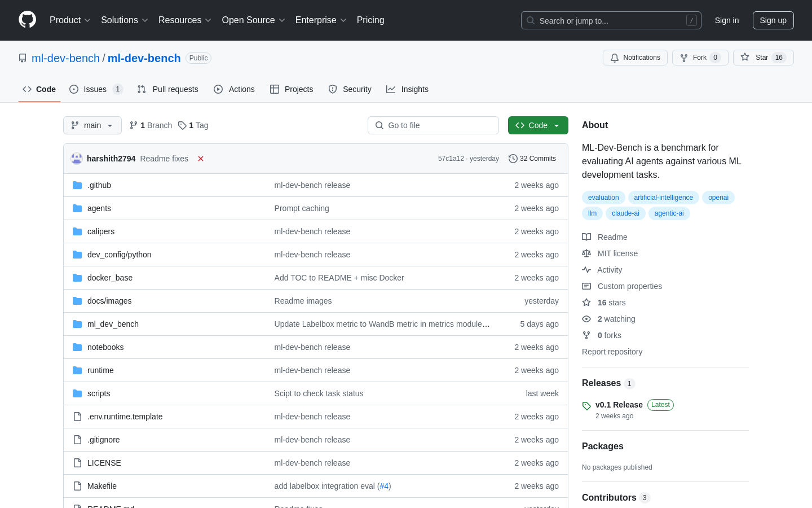Click the clock history icon beside 32 Commits

click(x=513, y=159)
